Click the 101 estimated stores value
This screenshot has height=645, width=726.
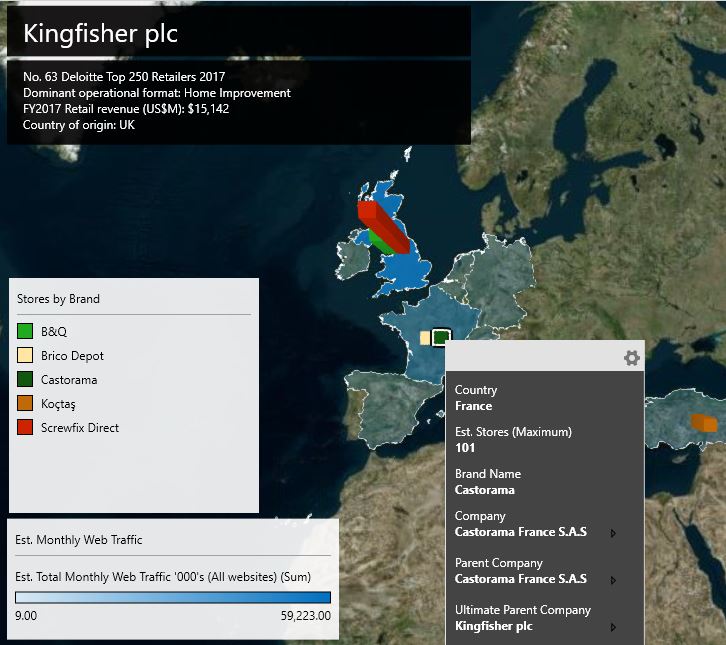(465, 448)
